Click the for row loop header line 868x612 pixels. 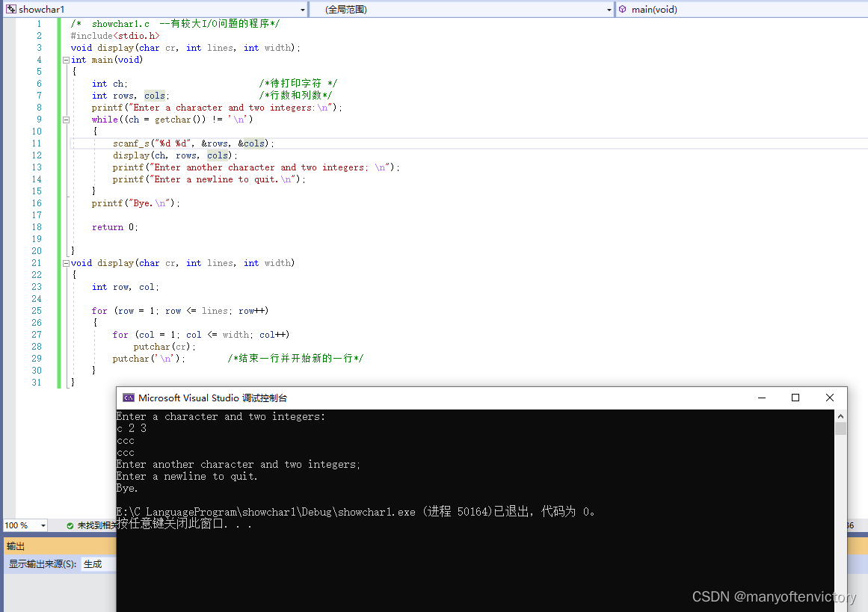click(x=180, y=311)
